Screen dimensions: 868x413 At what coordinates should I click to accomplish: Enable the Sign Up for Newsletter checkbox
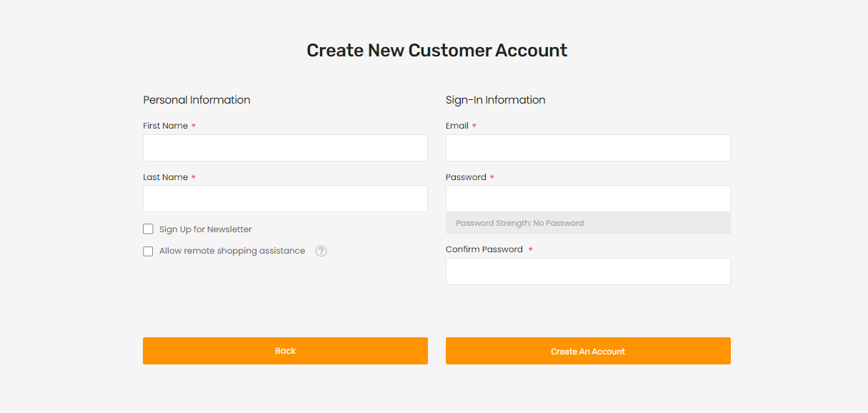pos(148,229)
